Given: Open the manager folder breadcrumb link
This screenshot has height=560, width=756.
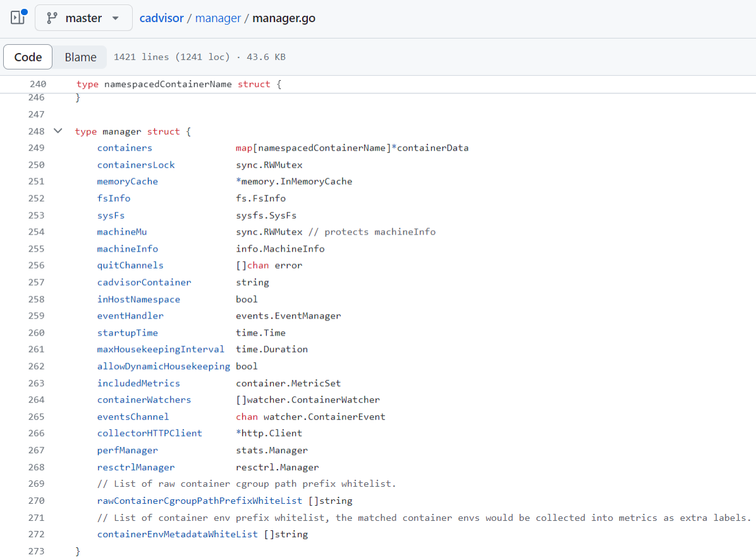Looking at the screenshot, I should (x=217, y=18).
